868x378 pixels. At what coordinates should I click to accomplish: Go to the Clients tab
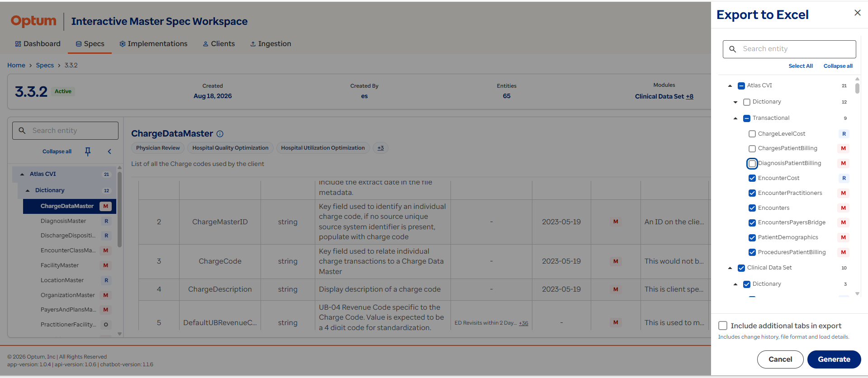[219, 44]
